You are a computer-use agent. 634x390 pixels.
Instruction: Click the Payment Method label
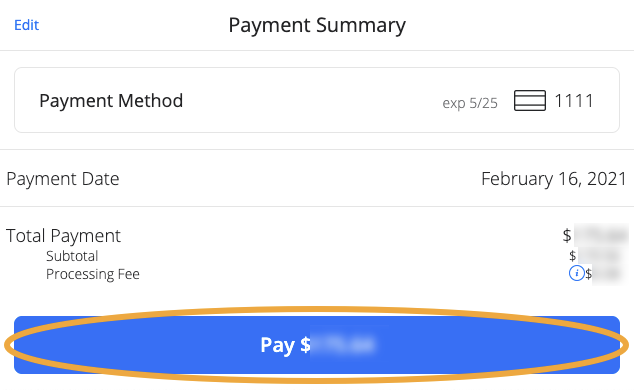pos(111,101)
